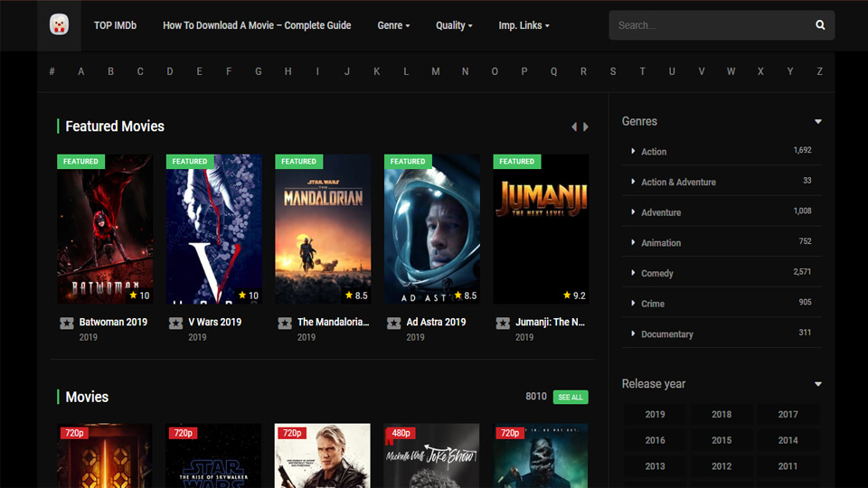Filter movies by letter J
868x488 pixels.
coord(347,71)
